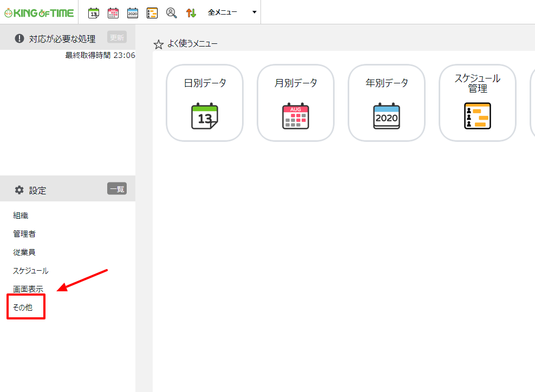The height and width of the screenshot is (392, 535).
Task: Click the よく使うメニュー heading text
Action: [x=192, y=44]
